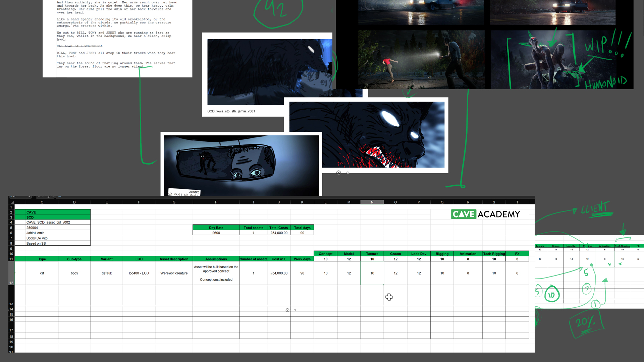Select the row 12 header
Screen dimensions: 644x362
[11, 273]
